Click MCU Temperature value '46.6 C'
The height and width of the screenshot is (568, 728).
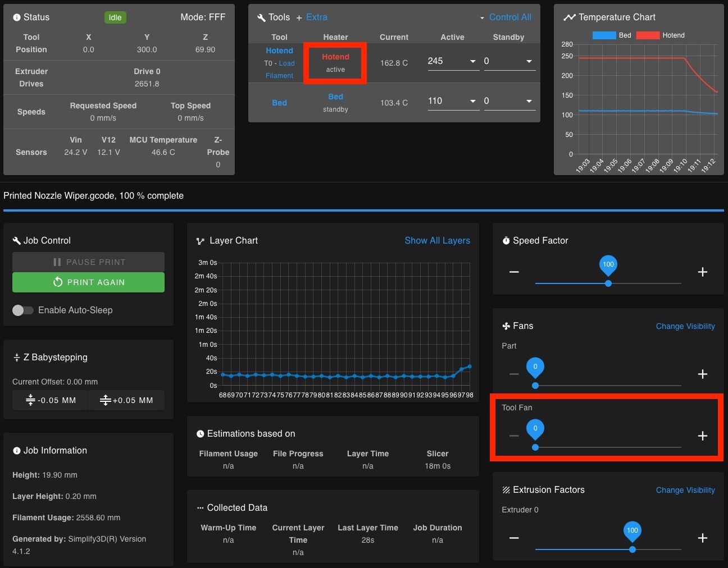(x=163, y=152)
